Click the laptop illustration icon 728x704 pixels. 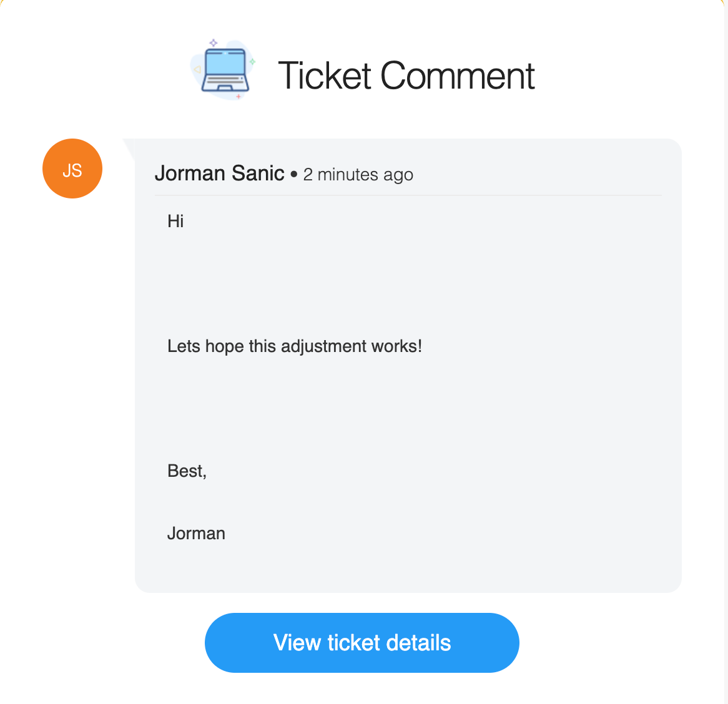pyautogui.click(x=224, y=70)
